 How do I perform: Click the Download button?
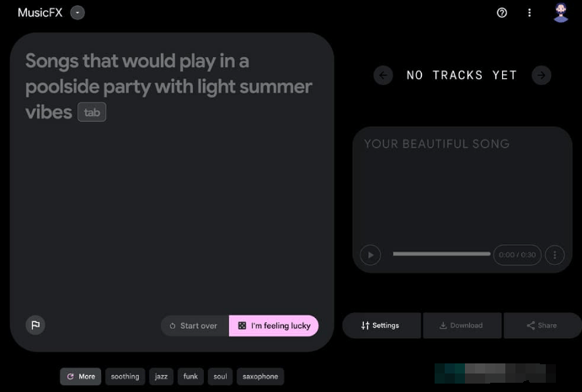[462, 326]
